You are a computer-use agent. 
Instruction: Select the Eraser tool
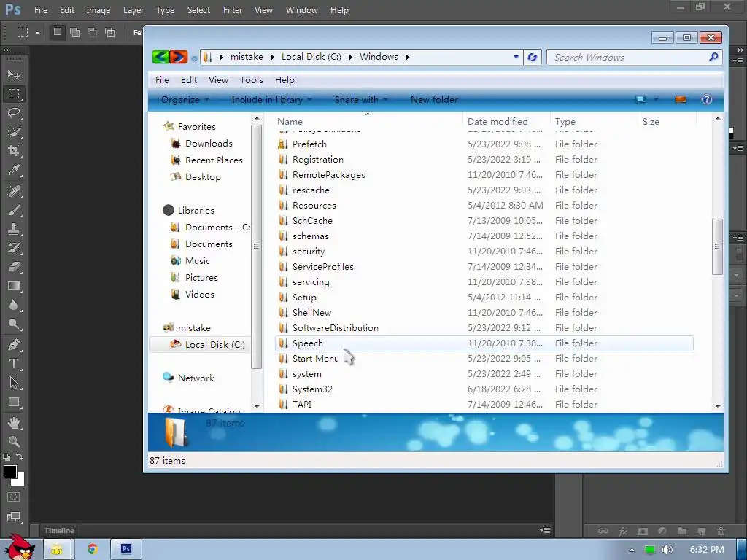click(x=14, y=267)
